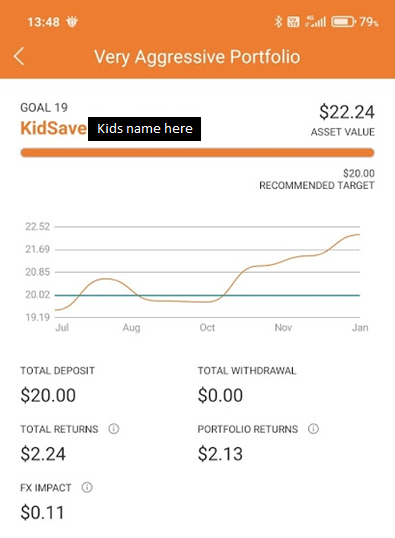Tap the $22.24 asset value
This screenshot has width=395, height=538.
pos(347,112)
